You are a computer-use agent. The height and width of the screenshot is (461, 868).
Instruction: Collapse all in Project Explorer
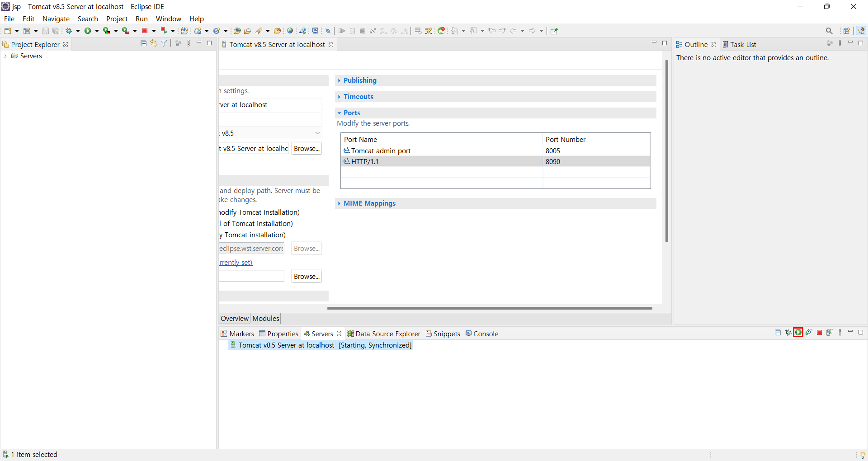(143, 43)
